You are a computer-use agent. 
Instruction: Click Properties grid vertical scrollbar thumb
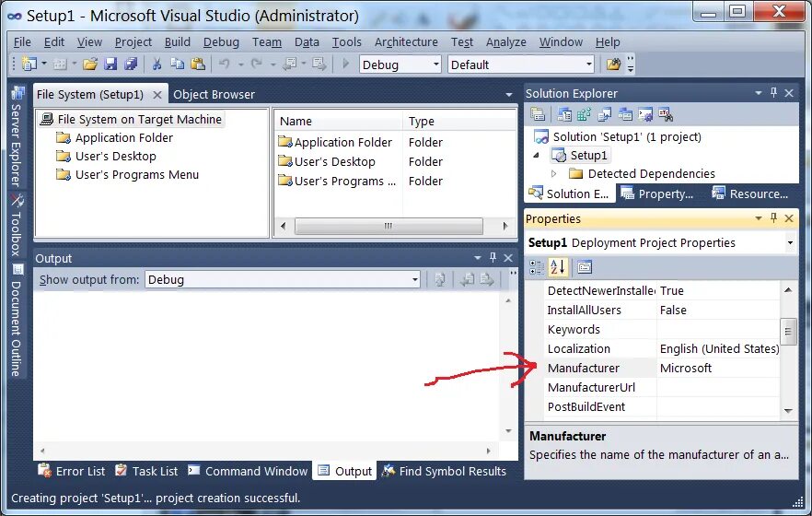pyautogui.click(x=788, y=331)
